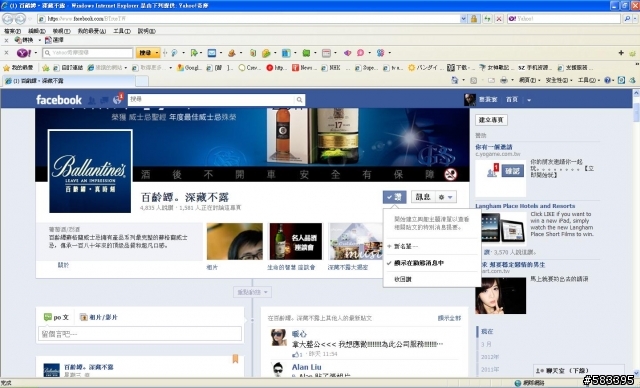Open 名人品酒座談會 thumbnail tile
The width and height of the screenshot is (640, 388).
(296, 241)
